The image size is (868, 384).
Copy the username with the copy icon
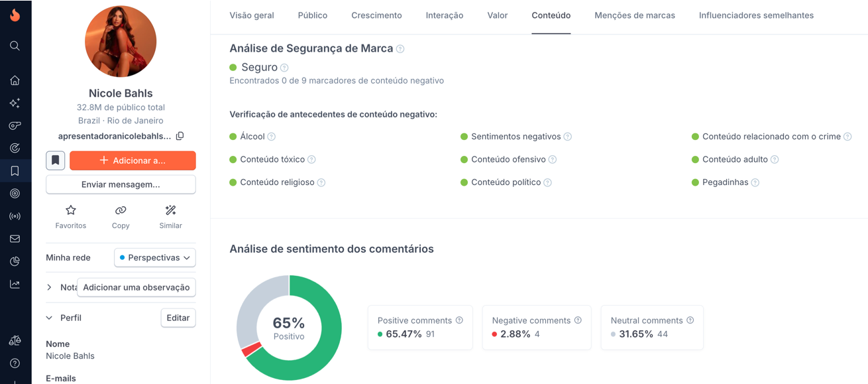[x=180, y=136]
